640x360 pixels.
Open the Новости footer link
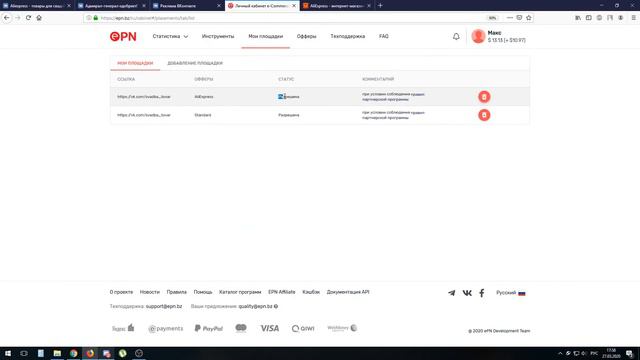point(149,292)
